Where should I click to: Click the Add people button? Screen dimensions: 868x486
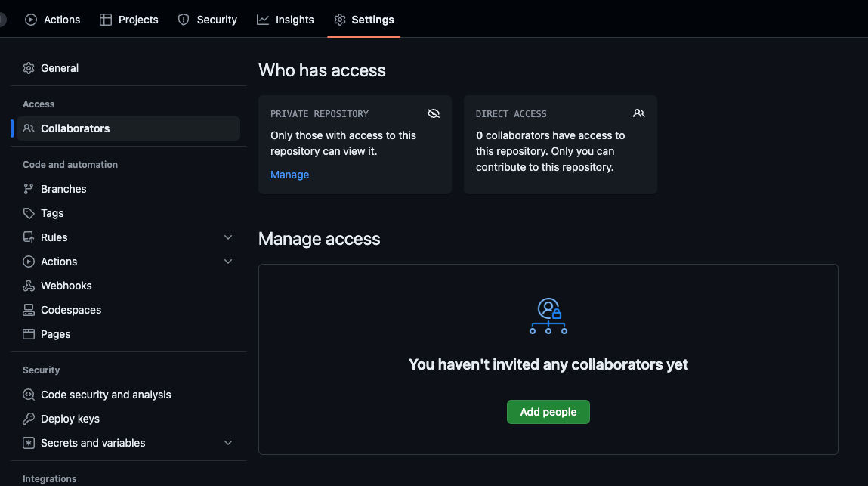548,412
